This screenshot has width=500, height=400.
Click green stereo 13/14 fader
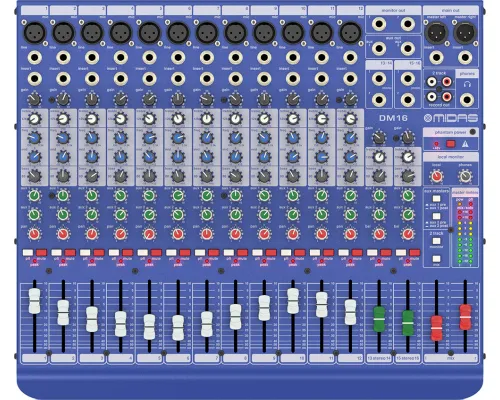(x=379, y=319)
